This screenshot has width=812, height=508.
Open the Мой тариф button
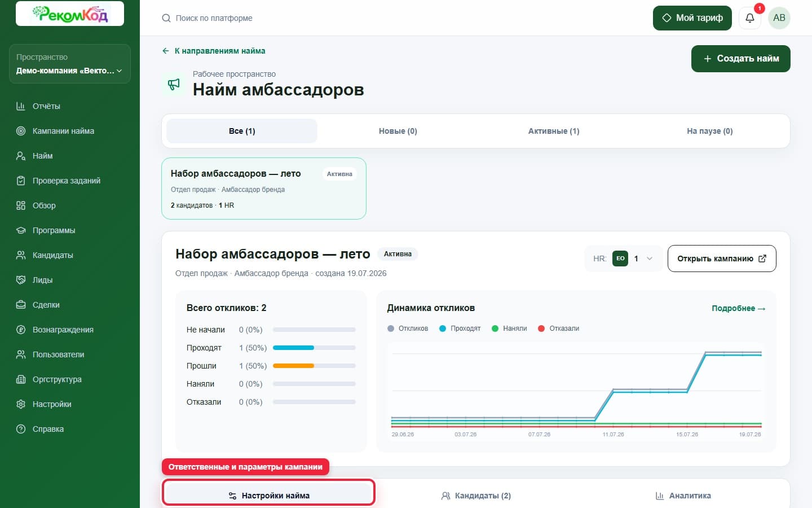692,18
